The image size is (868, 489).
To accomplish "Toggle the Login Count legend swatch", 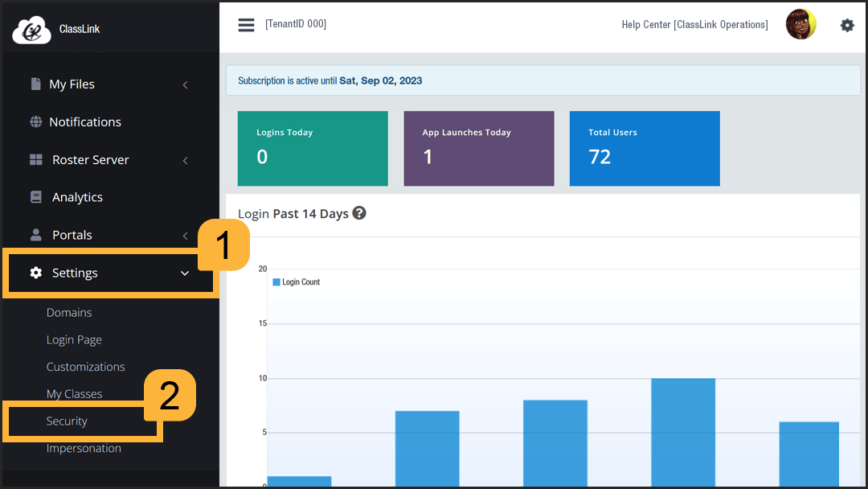I will pyautogui.click(x=276, y=282).
